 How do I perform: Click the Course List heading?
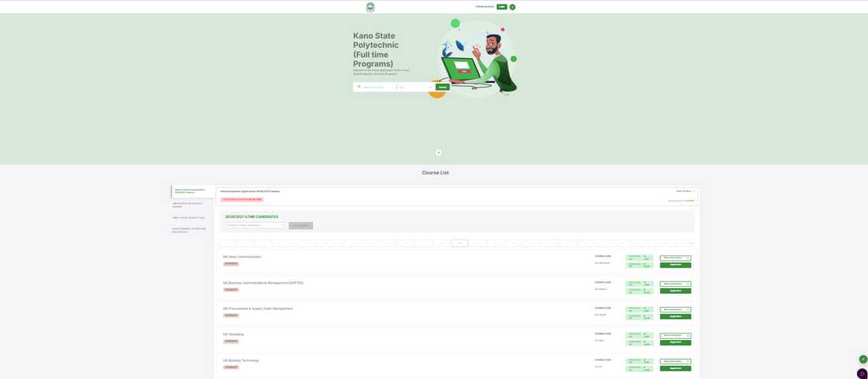[x=435, y=173]
